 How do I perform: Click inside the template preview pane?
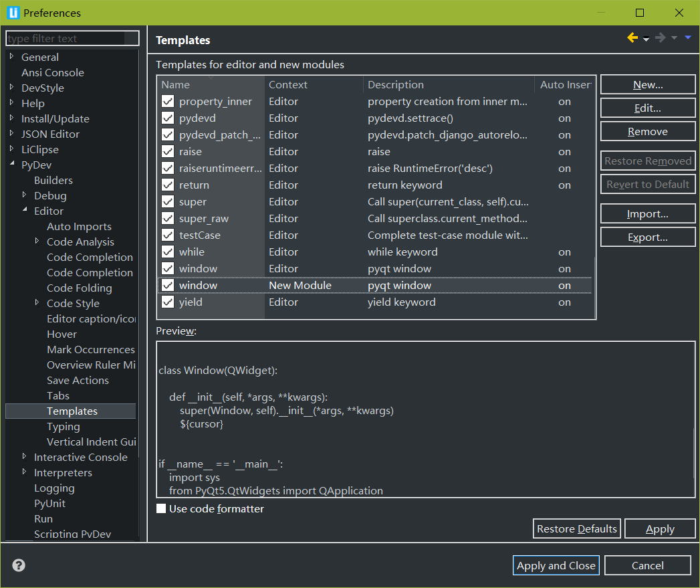point(425,419)
